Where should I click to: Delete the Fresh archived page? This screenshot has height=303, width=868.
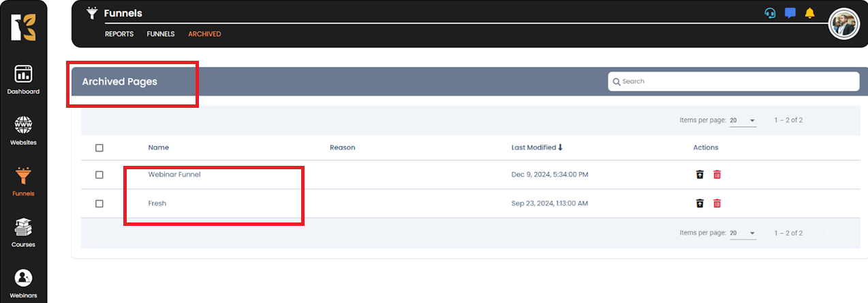coord(717,203)
